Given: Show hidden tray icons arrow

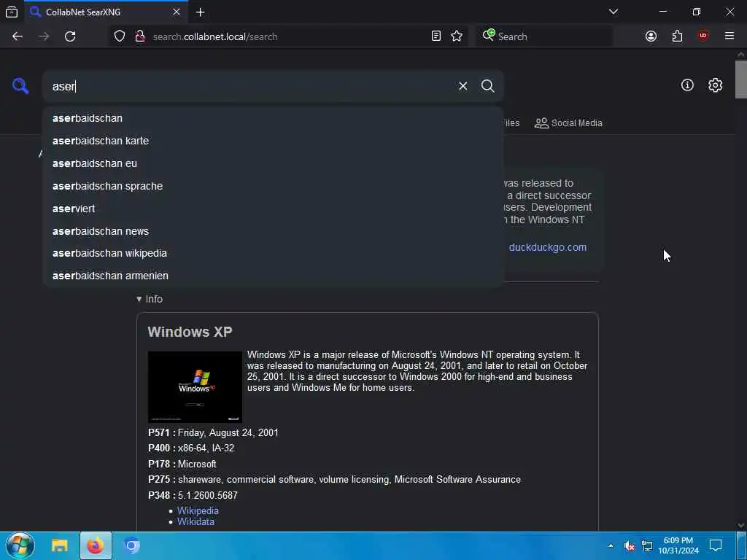Looking at the screenshot, I should 611,545.
